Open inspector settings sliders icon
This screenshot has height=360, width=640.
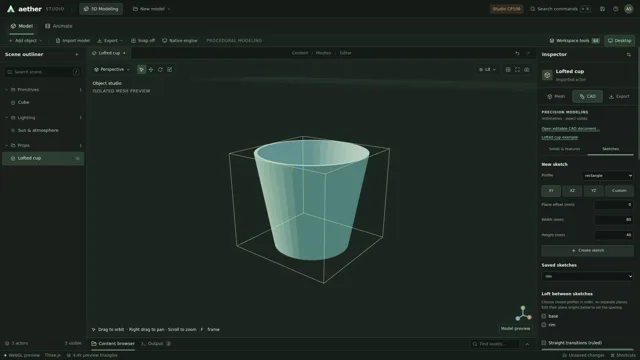(x=629, y=54)
